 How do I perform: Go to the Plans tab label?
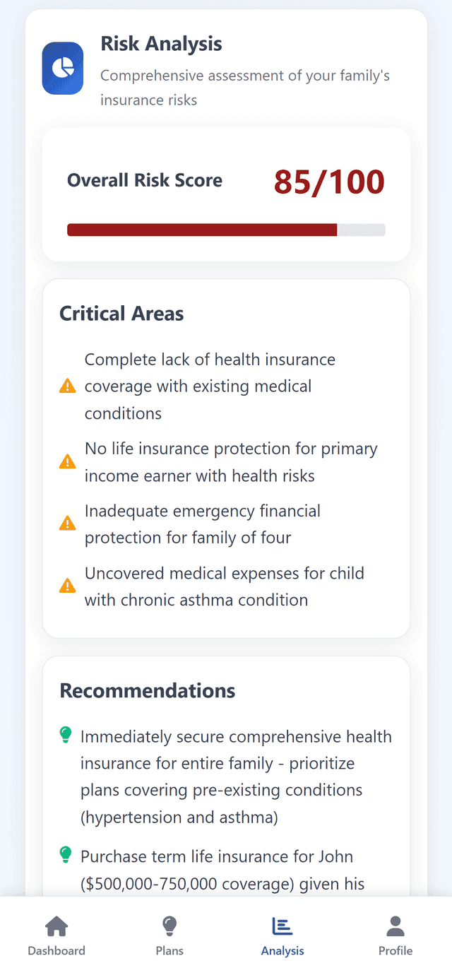pyautogui.click(x=169, y=950)
